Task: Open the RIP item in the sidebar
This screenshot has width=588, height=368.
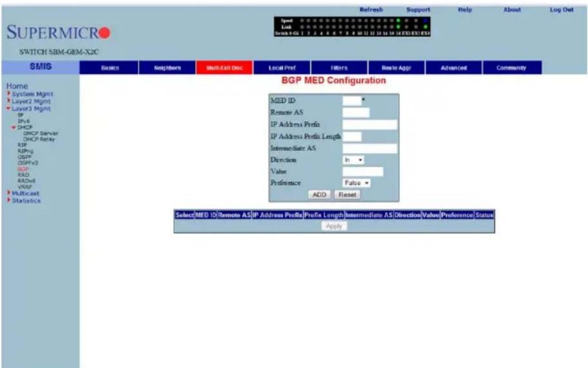Action: (21, 144)
